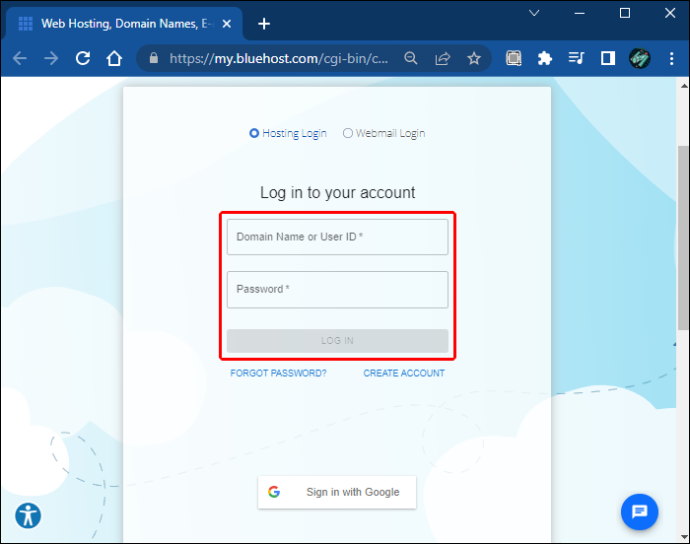Focus the Password field
This screenshot has height=544, width=690.
click(338, 290)
